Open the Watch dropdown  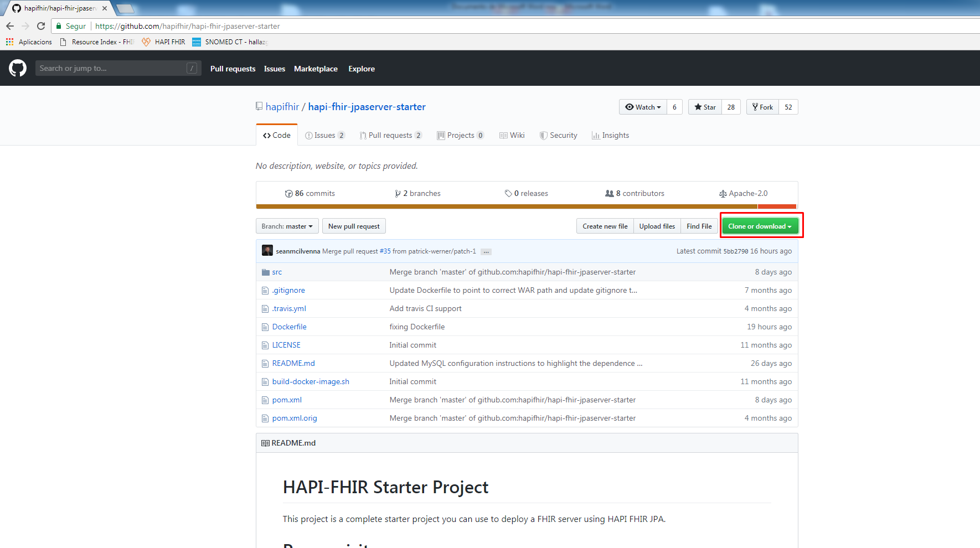click(643, 107)
